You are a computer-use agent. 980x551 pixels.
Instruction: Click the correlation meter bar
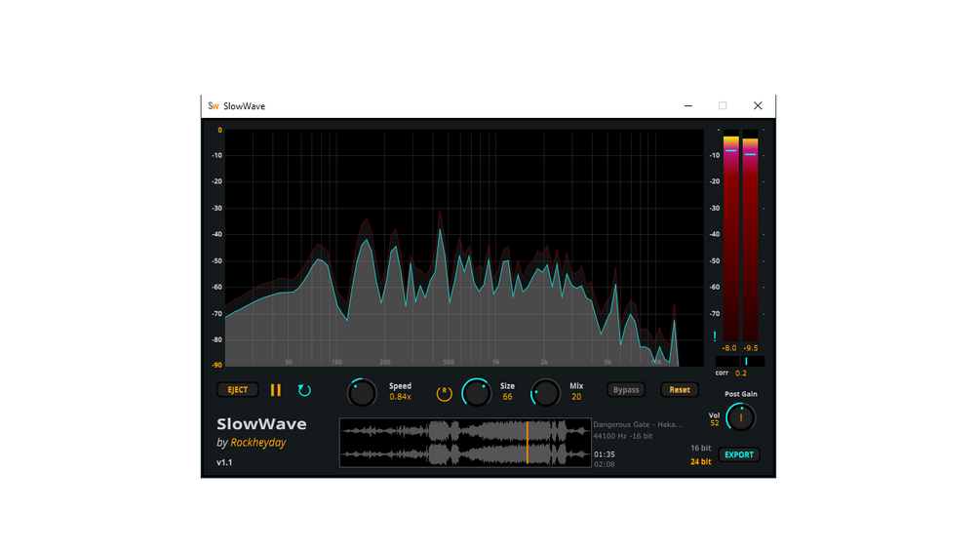[x=740, y=361]
